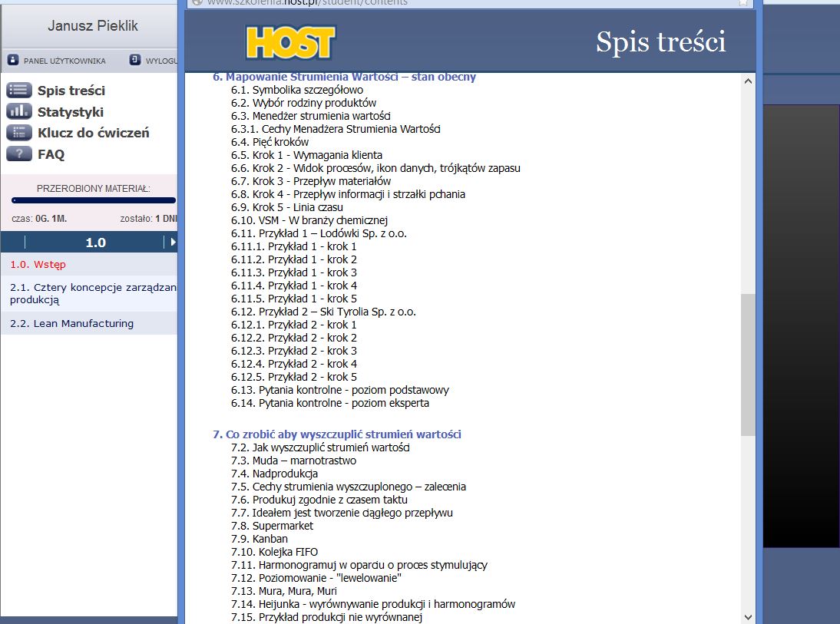
Task: Click the Przerobiony materiał progress bar
Action: click(94, 200)
